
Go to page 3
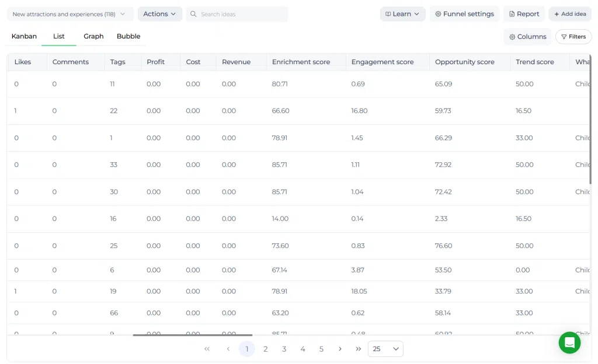click(x=284, y=349)
